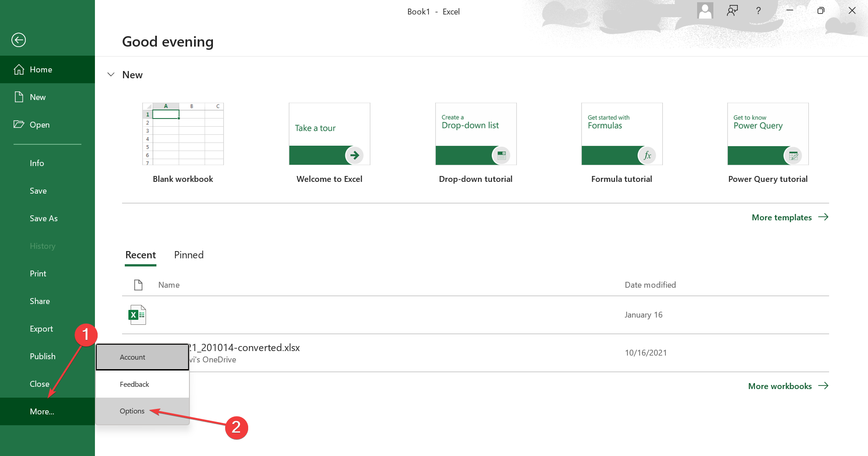This screenshot has height=456, width=868.
Task: Open the Info page
Action: pos(47,163)
